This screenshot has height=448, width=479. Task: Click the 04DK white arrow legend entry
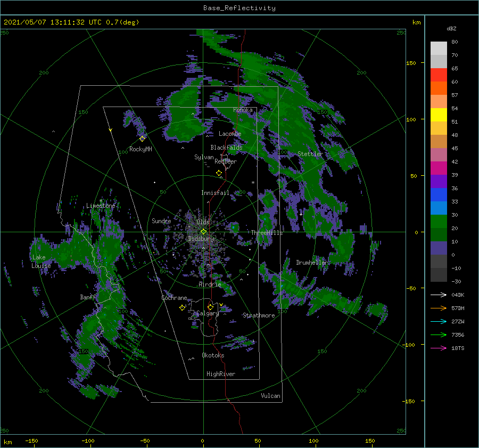(447, 295)
